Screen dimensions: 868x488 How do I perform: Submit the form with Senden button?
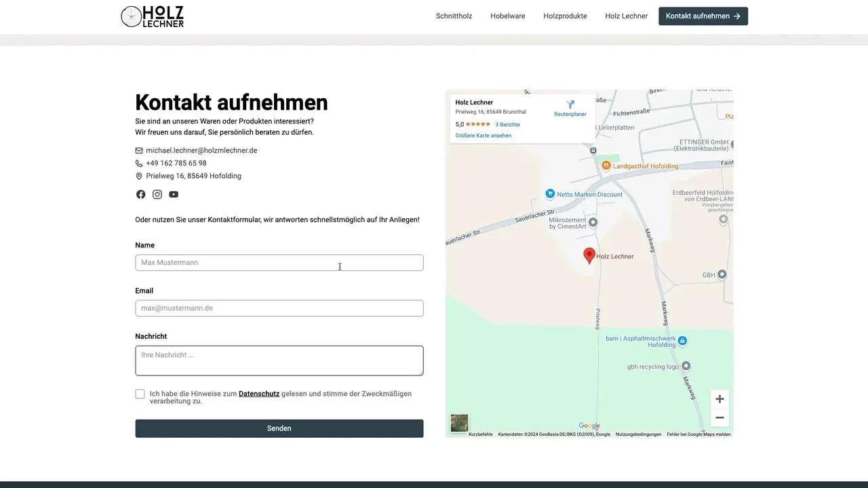click(x=279, y=428)
